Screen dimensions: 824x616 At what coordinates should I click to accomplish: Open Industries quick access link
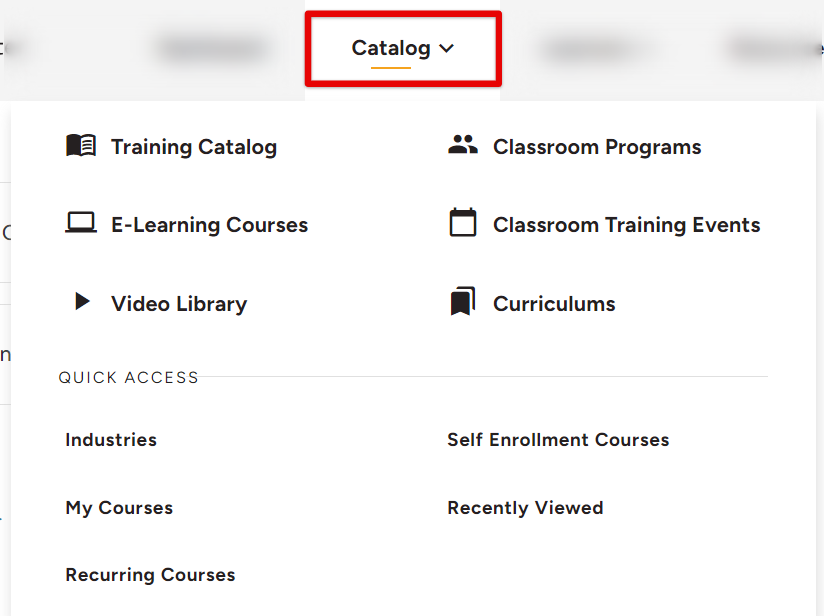click(x=111, y=440)
